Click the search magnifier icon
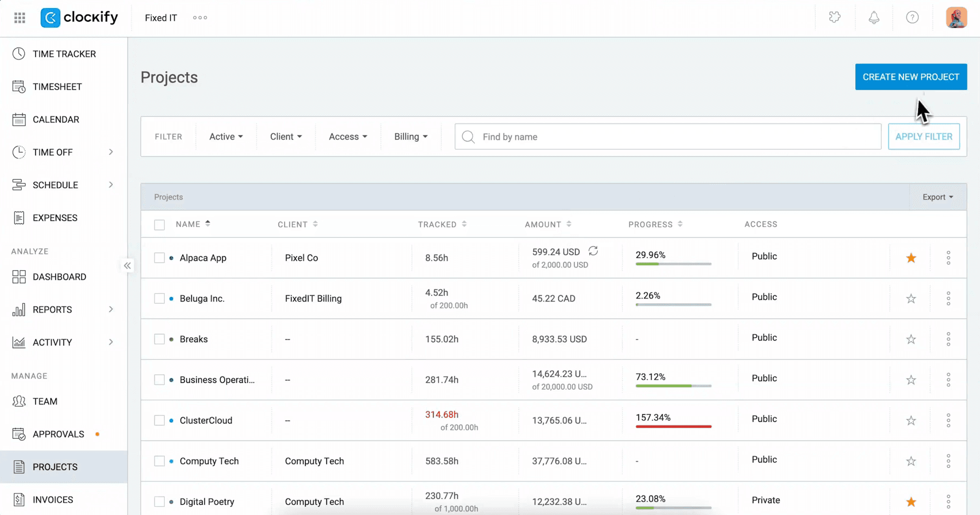The image size is (980, 515). pyautogui.click(x=468, y=137)
